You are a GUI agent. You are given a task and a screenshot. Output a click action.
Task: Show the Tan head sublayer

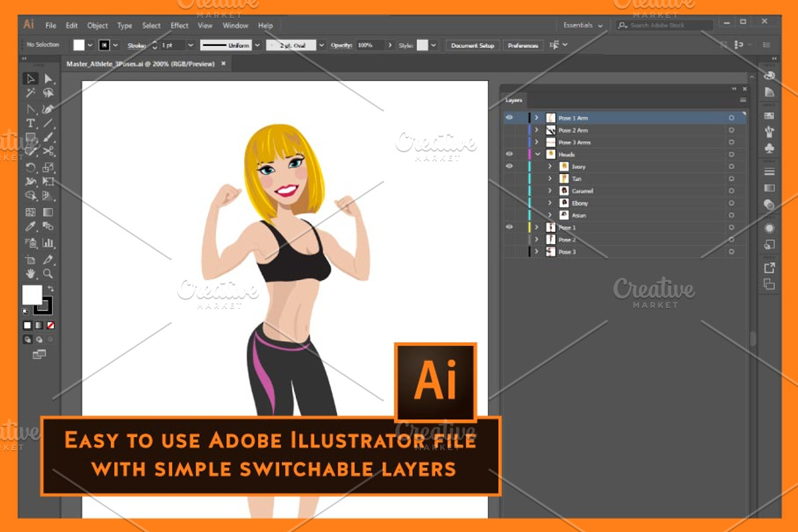[509, 179]
